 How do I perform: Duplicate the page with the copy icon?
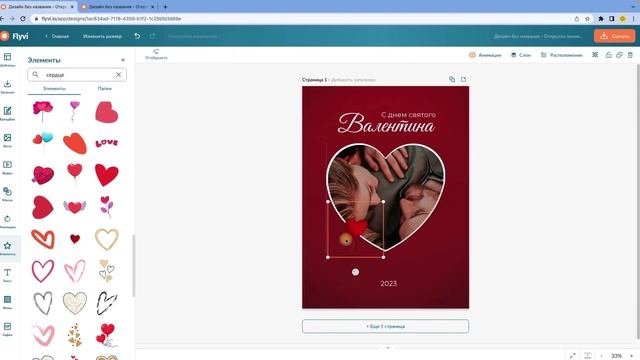[x=452, y=79]
